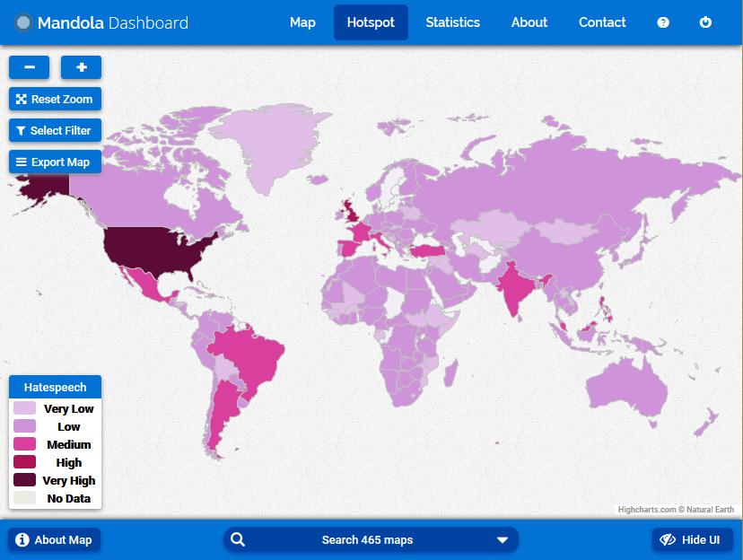Go to the Contact tab
This screenshot has width=743, height=560.
tap(602, 22)
